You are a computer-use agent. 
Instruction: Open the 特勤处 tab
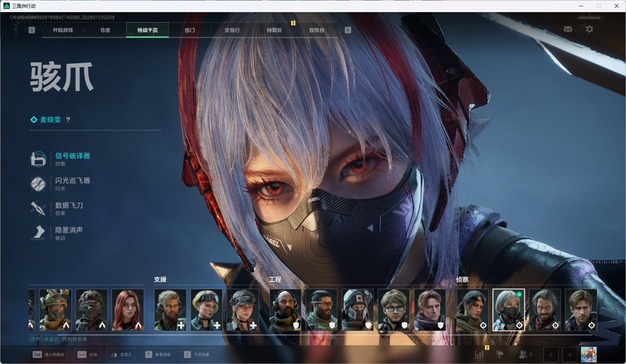pos(274,30)
